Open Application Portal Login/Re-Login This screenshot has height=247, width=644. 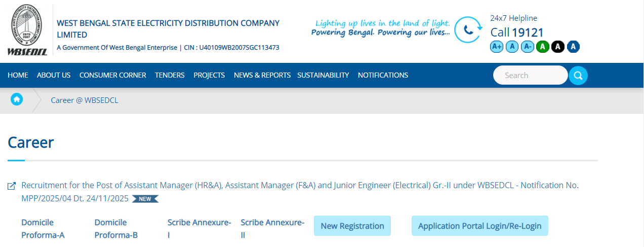pyautogui.click(x=479, y=226)
